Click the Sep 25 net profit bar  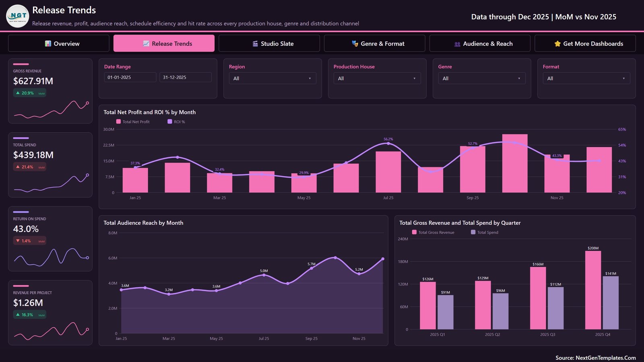pyautogui.click(x=473, y=169)
